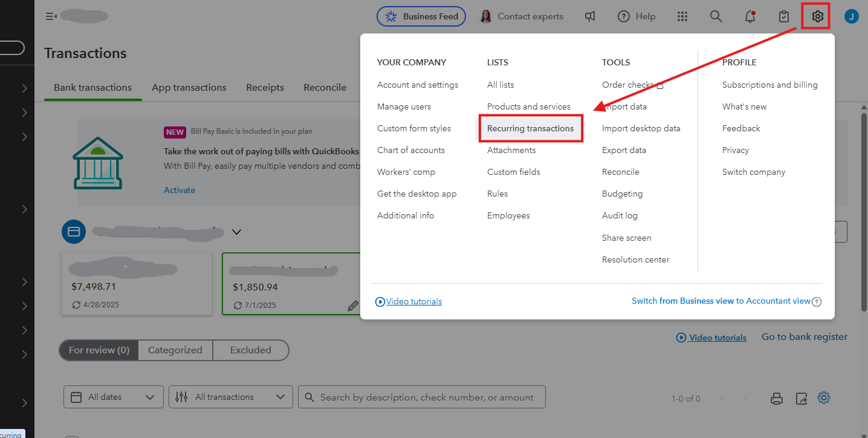Switch to the Bank transactions tab
Viewport: 868px width, 438px height.
(92, 88)
